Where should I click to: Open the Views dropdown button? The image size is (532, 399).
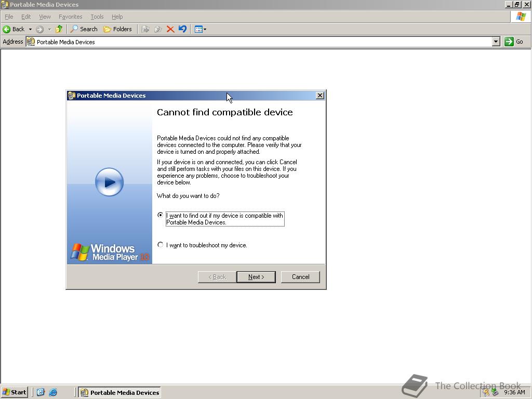tap(201, 29)
